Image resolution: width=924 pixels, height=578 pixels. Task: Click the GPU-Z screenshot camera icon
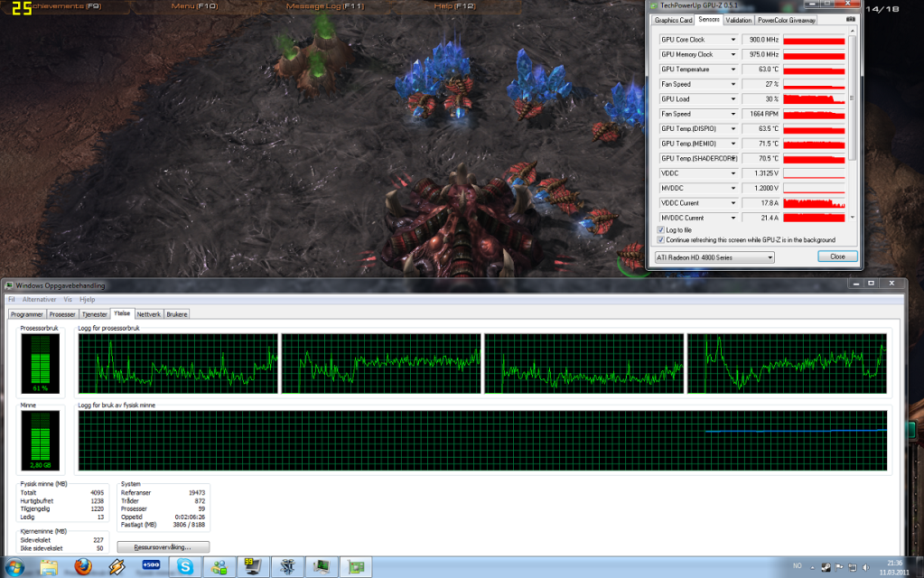click(x=850, y=20)
